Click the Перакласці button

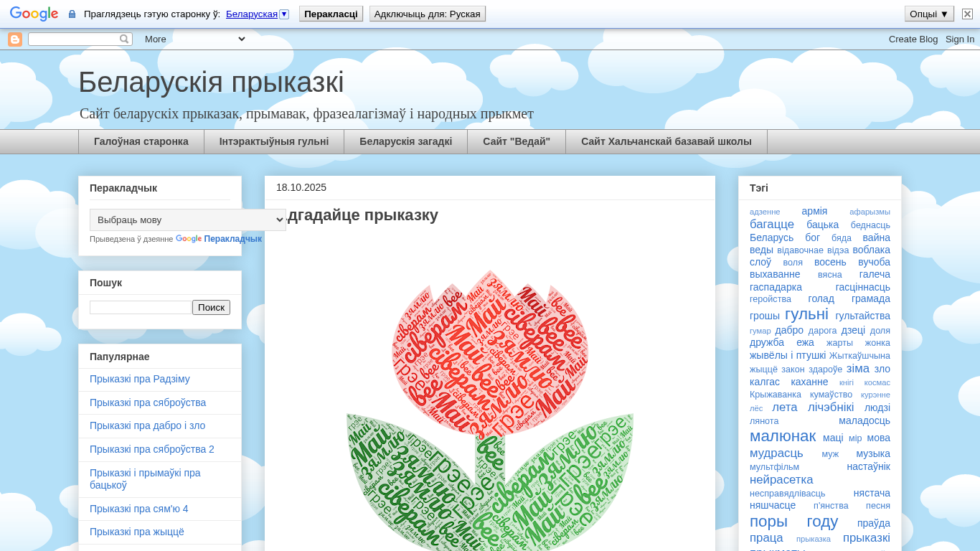[331, 14]
